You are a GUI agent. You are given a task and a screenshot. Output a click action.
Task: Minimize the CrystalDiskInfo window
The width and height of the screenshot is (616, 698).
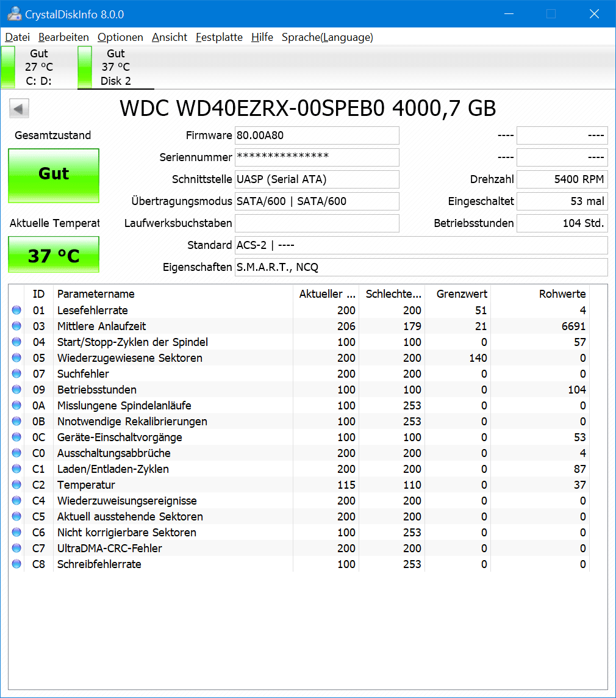[x=509, y=14]
